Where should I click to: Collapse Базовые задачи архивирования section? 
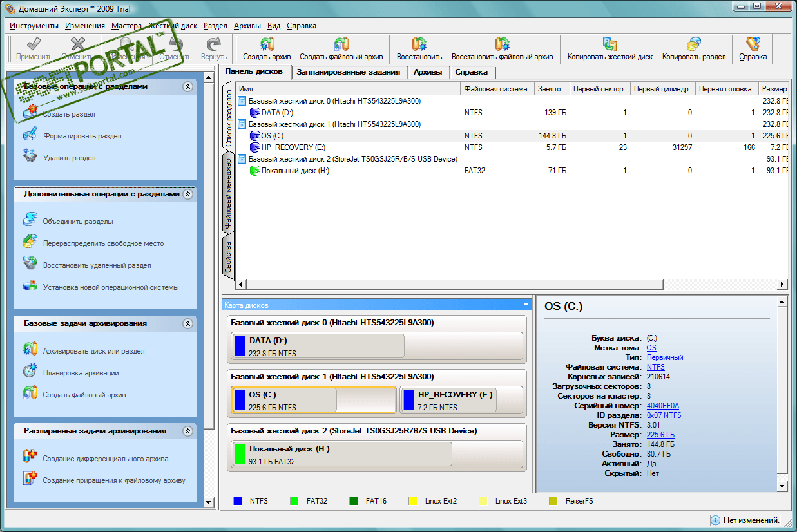[x=187, y=323]
